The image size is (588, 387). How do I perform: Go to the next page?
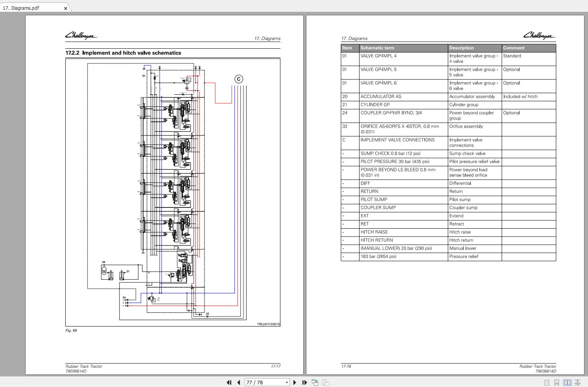point(295,382)
